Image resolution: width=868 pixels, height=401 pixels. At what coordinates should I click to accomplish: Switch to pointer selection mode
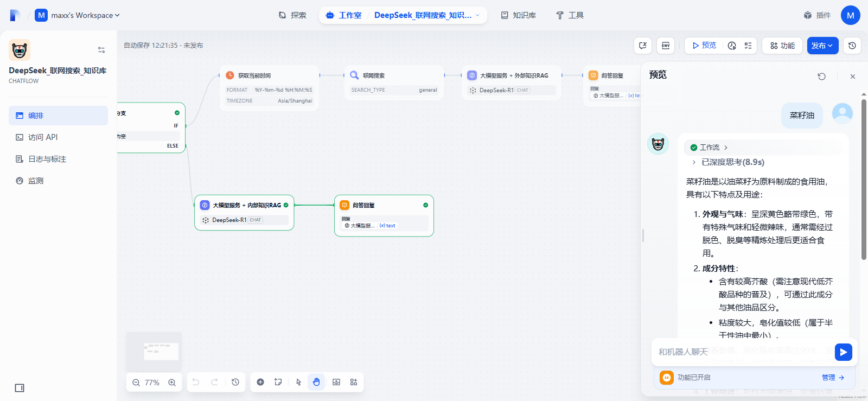pyautogui.click(x=298, y=382)
